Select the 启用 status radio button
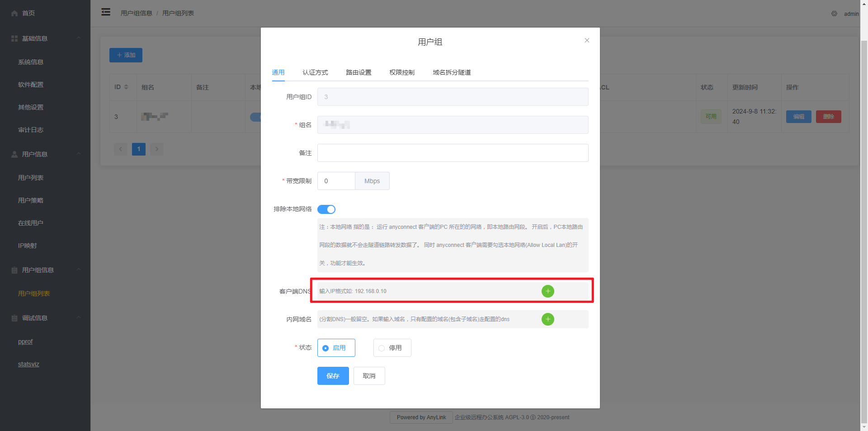 pos(325,348)
